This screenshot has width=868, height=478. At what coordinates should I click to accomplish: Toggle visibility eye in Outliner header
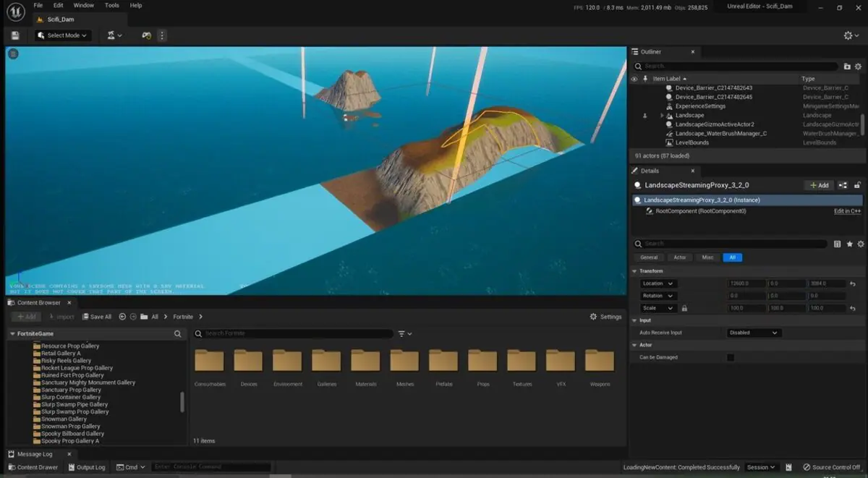click(634, 79)
